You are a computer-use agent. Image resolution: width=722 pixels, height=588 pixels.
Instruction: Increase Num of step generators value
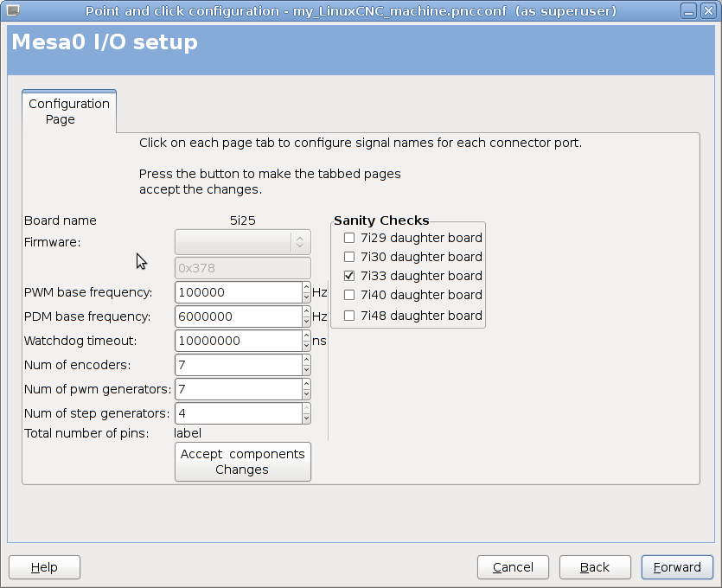pos(307,408)
